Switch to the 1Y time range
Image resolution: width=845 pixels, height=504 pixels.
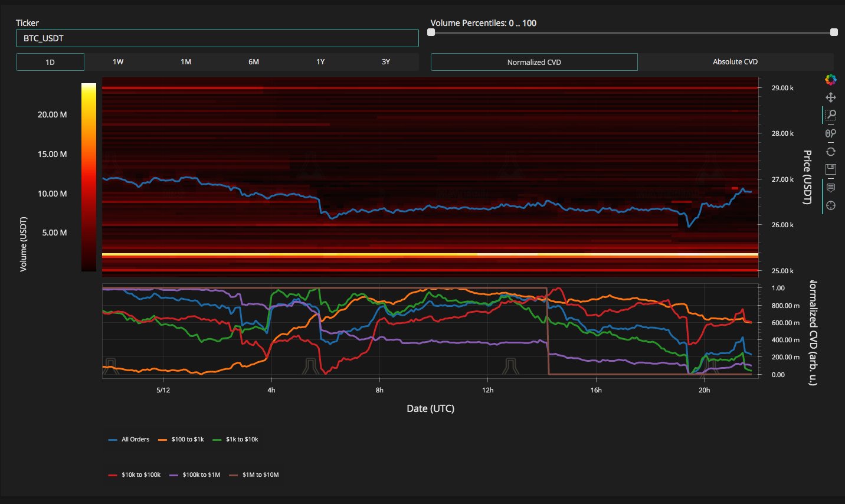pos(320,62)
